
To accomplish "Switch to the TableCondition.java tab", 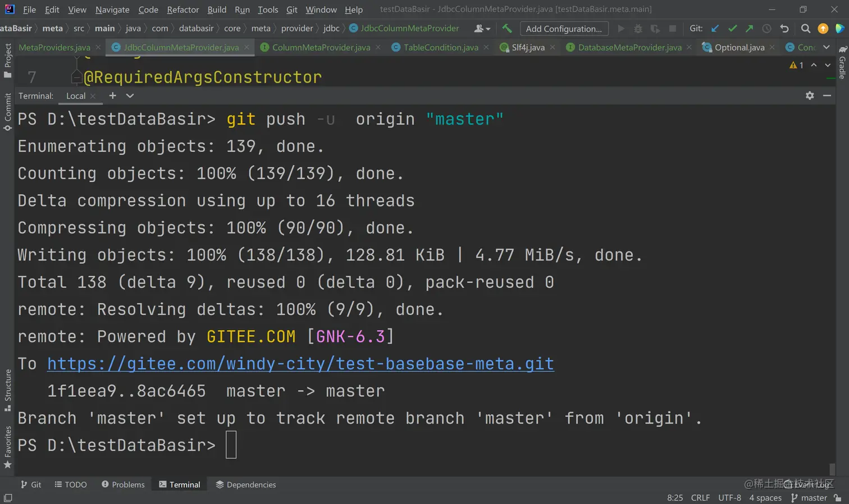I will pyautogui.click(x=441, y=47).
